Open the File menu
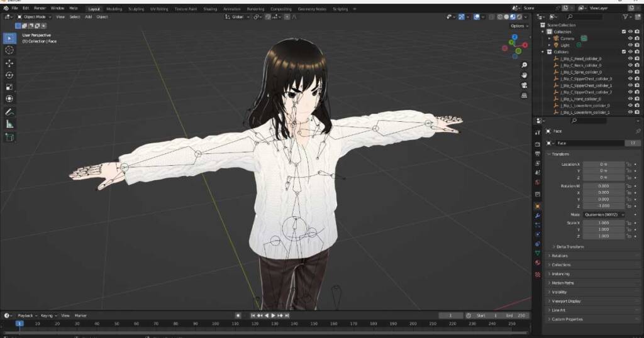644x338 pixels. [15, 8]
